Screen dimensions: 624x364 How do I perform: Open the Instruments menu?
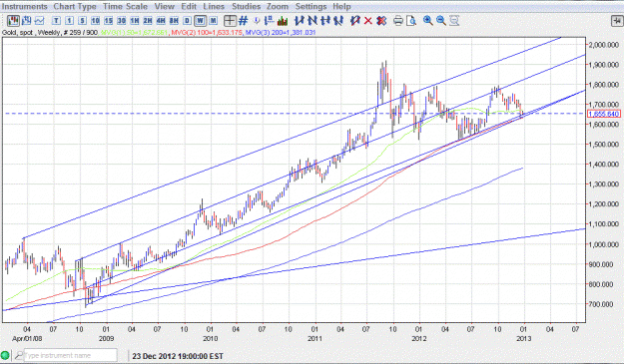click(x=25, y=6)
